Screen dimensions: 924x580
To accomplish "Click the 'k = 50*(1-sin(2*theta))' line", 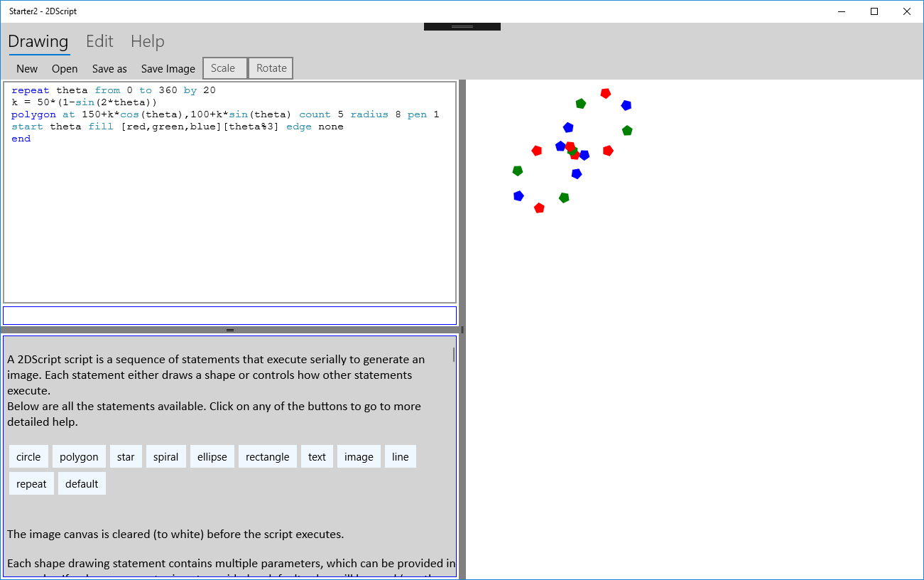I will [x=85, y=102].
